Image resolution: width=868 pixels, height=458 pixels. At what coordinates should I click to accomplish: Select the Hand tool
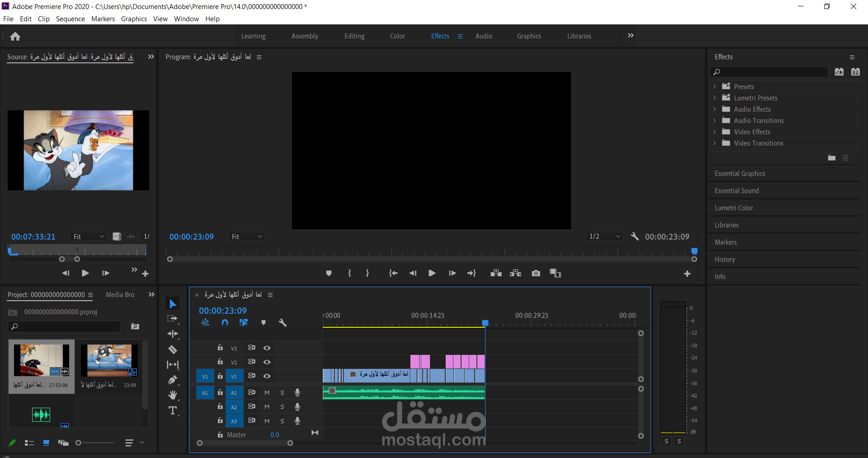(173, 395)
